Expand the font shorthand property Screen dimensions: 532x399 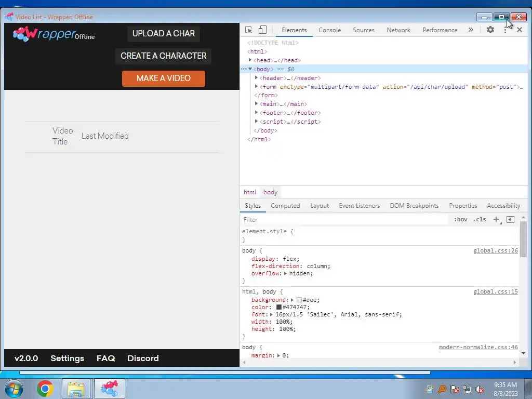[271, 314]
